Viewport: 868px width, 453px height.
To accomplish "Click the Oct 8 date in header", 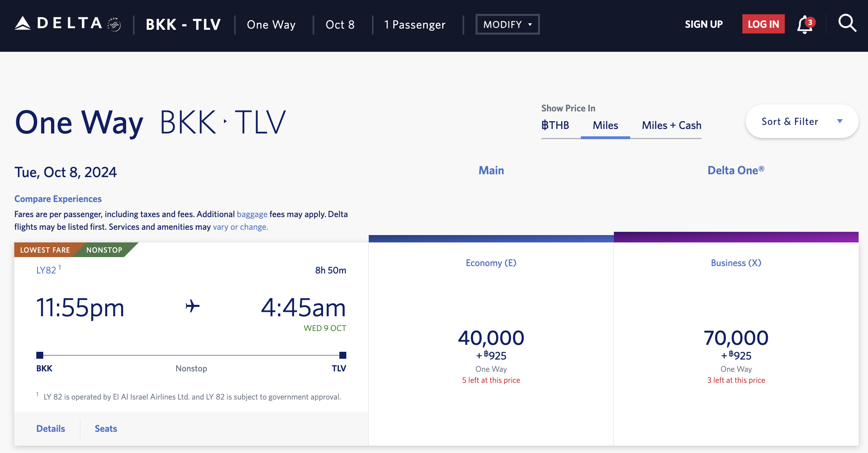I will 340,24.
